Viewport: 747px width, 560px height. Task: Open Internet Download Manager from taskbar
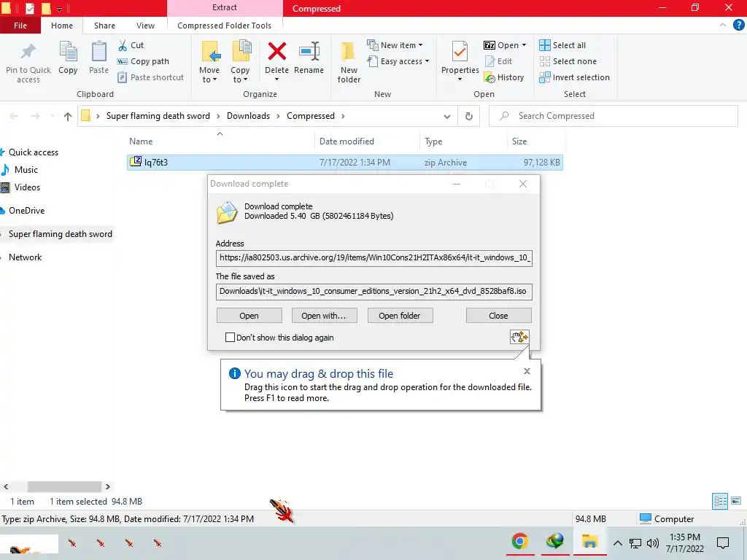(554, 542)
